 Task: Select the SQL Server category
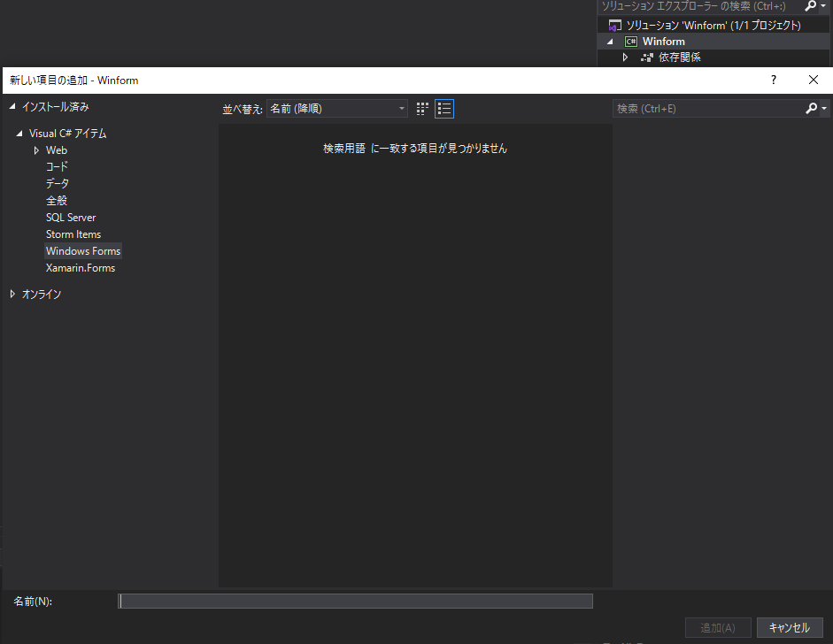71,217
